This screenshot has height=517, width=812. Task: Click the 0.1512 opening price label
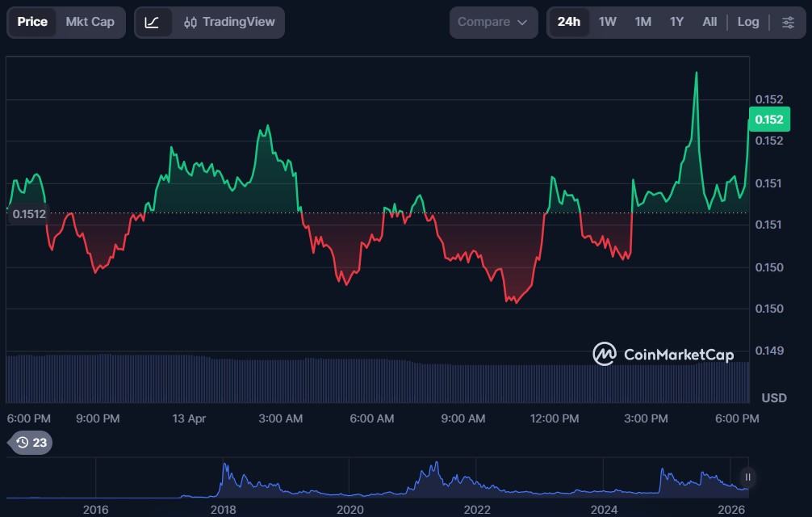pos(27,214)
